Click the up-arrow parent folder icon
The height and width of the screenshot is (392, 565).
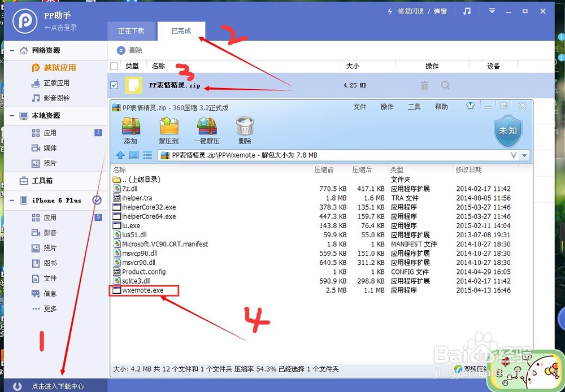120,155
